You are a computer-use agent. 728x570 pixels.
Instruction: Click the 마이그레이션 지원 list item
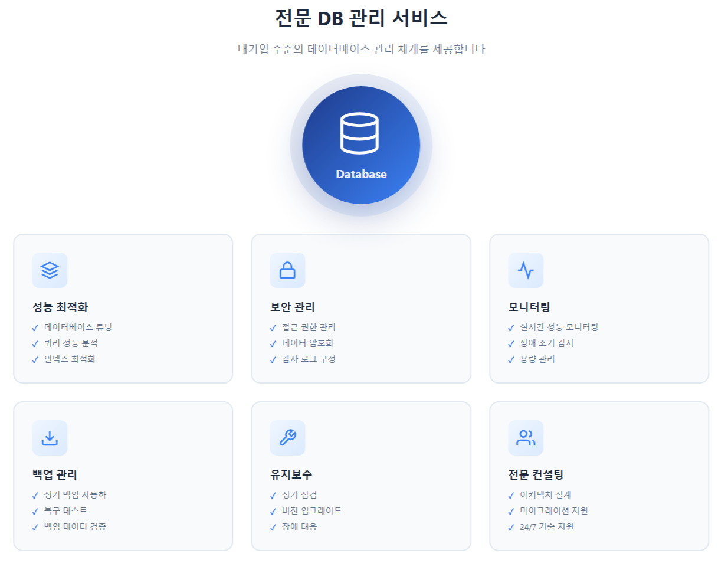[x=553, y=510]
